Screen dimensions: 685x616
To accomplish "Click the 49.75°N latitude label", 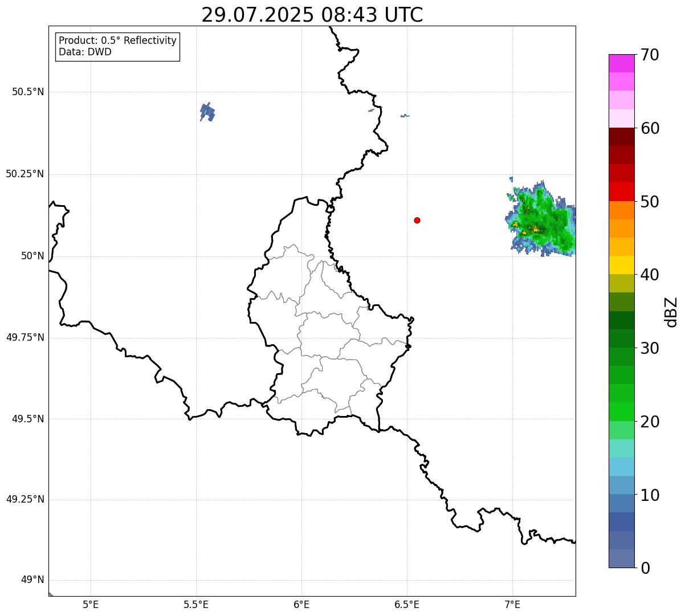I will [x=25, y=337].
